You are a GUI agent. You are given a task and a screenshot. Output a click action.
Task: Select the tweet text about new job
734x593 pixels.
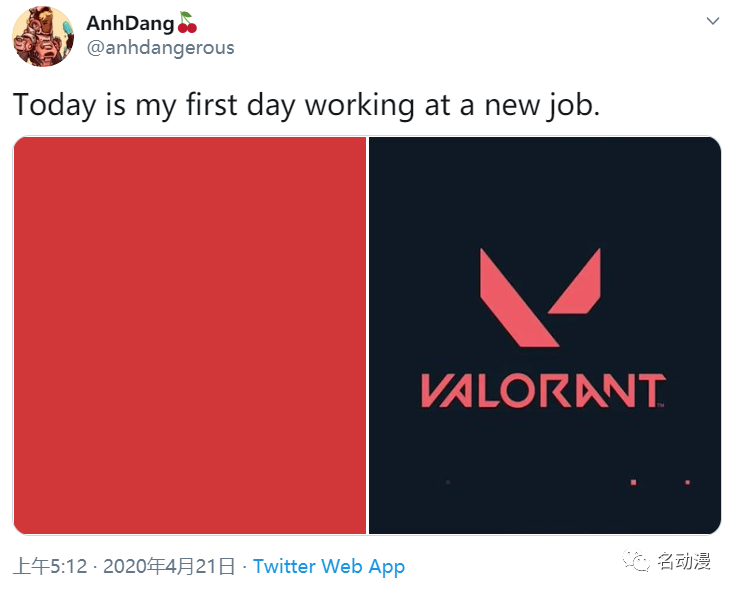pos(307,105)
